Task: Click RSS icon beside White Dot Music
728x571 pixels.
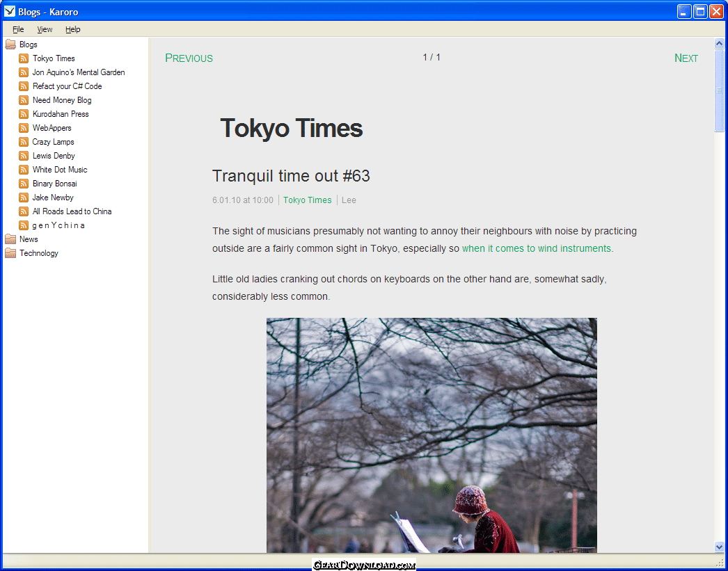Action: [x=24, y=170]
